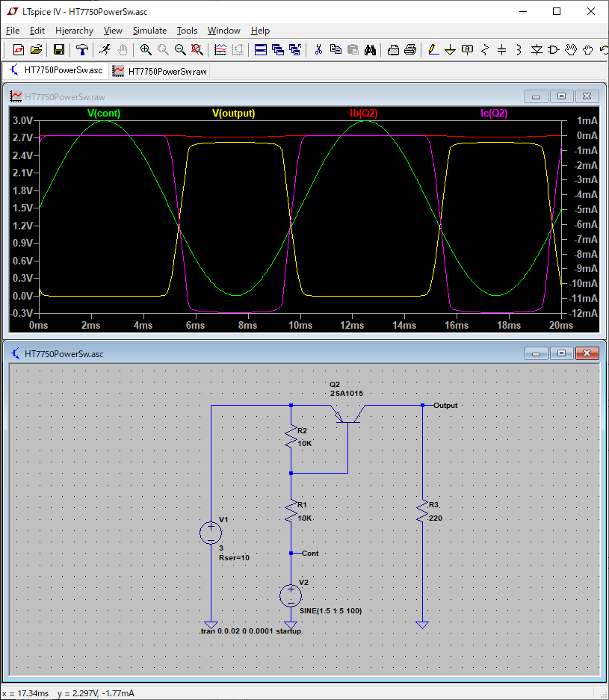Click the Tile Windows icon
The height and width of the screenshot is (700, 609).
pyautogui.click(x=261, y=49)
